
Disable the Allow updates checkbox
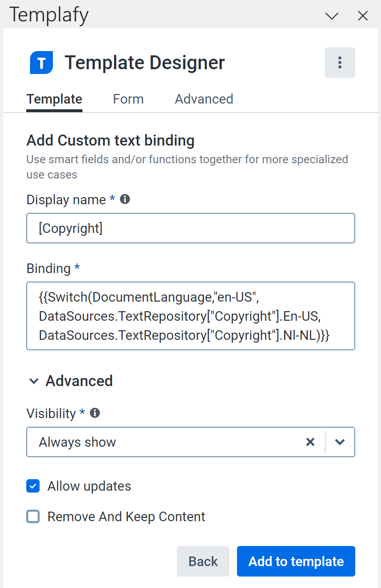coord(33,486)
